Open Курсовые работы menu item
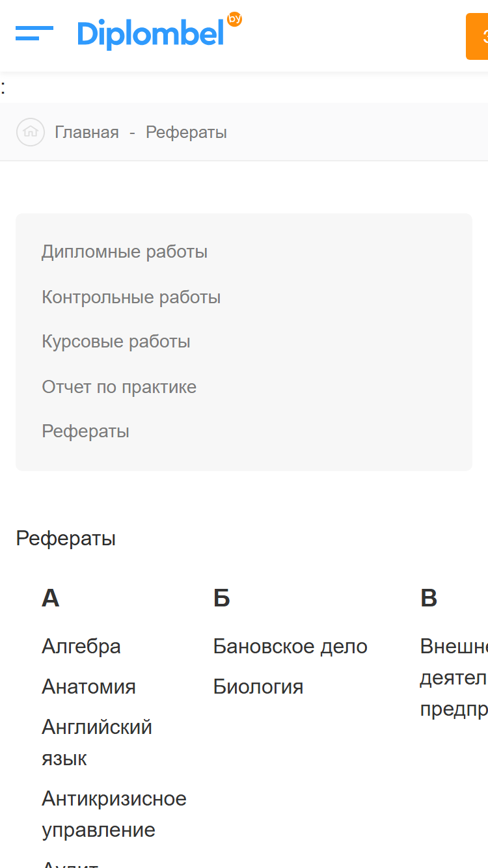 116,341
